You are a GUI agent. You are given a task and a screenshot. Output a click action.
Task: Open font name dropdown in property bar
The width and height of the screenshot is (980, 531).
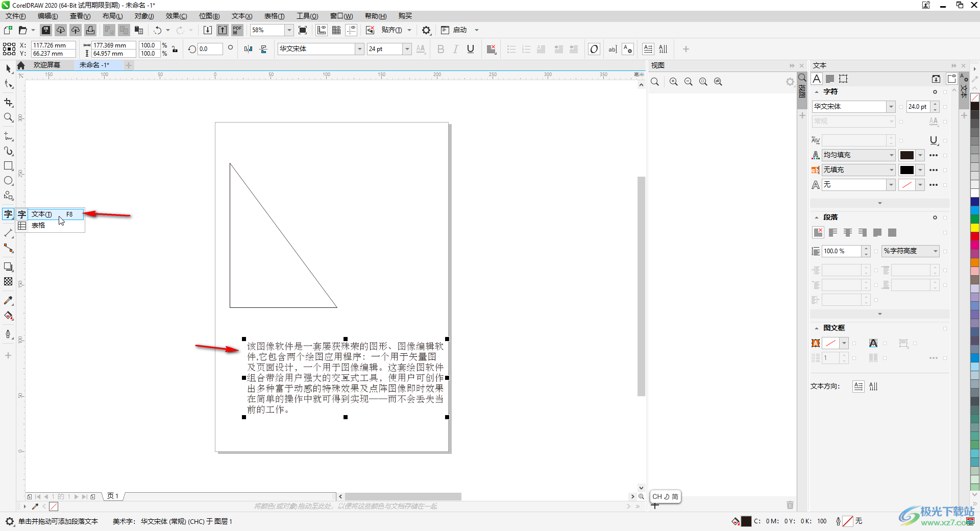tap(359, 49)
